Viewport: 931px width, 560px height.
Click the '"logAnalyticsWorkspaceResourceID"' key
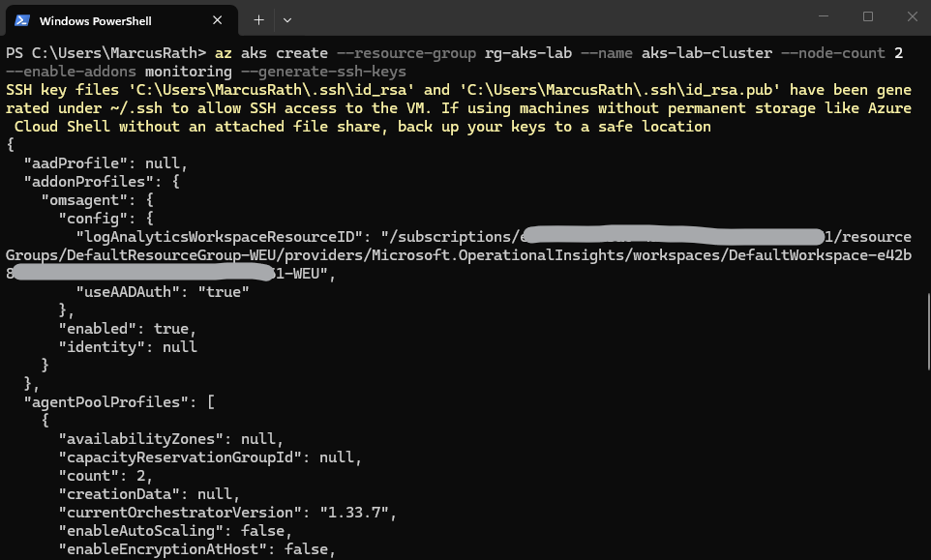[x=219, y=237]
